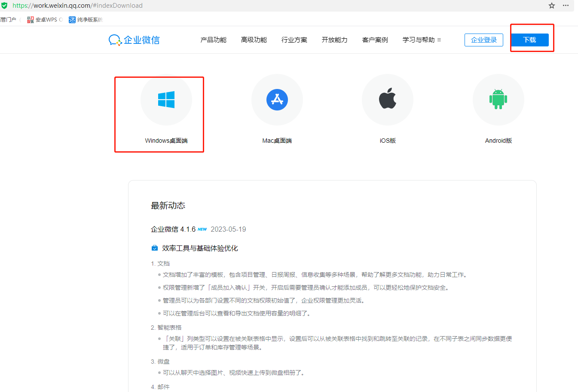Click 效率工具与基础体验优化 heading
This screenshot has width=578, height=392.
pos(200,248)
